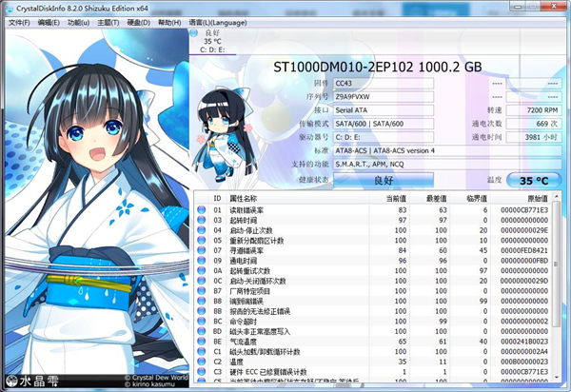
Task: Click the status icon for attribute 0C
Action: (x=202, y=281)
